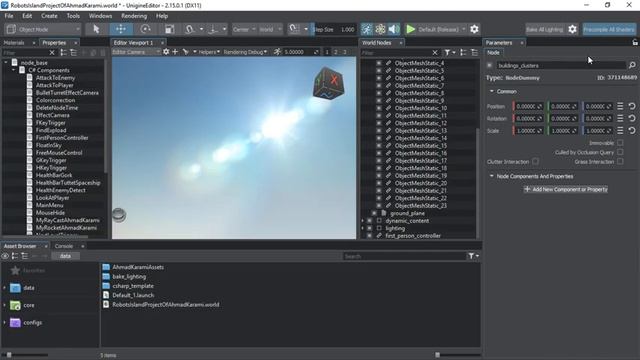The image size is (640, 360).
Task: Open the Center pivot dropdown
Action: pos(244,29)
